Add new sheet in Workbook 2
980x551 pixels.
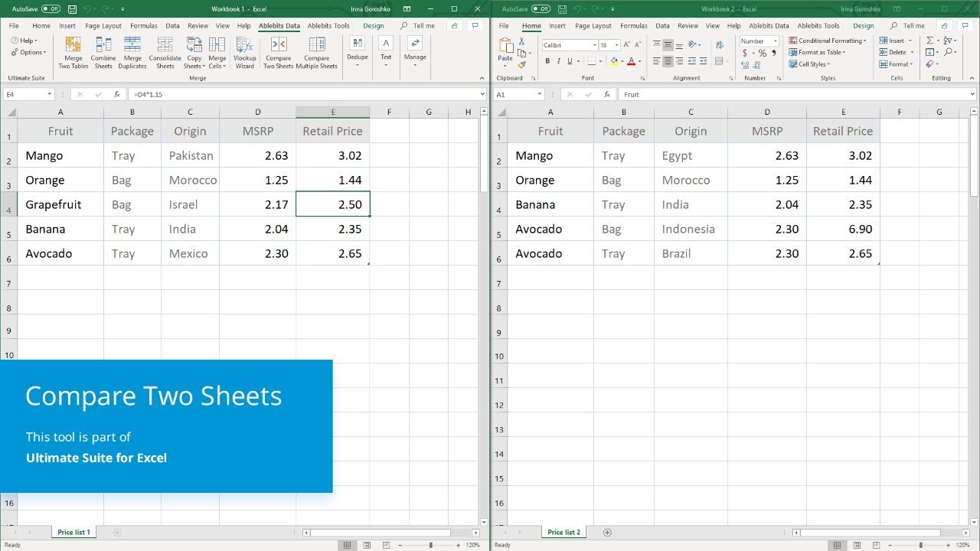[x=607, y=532]
